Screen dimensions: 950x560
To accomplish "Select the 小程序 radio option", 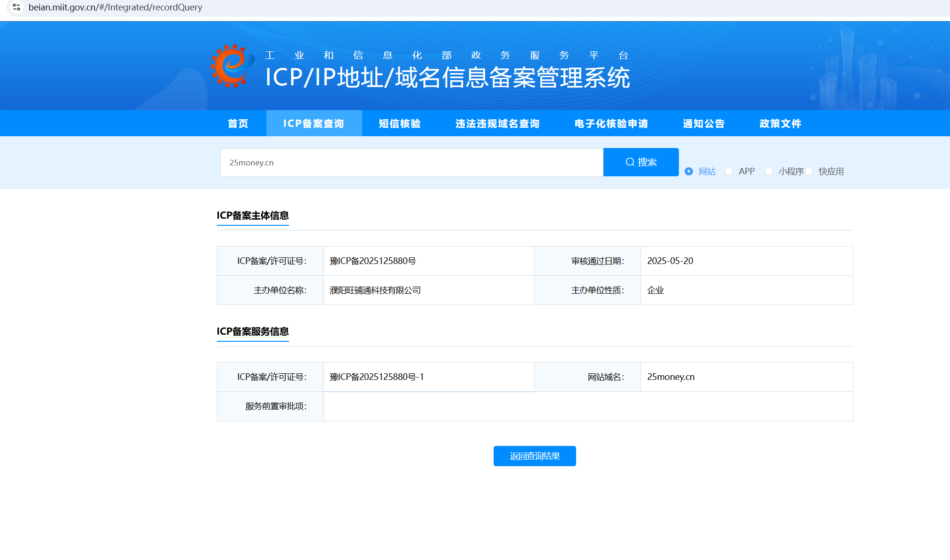I will 769,172.
